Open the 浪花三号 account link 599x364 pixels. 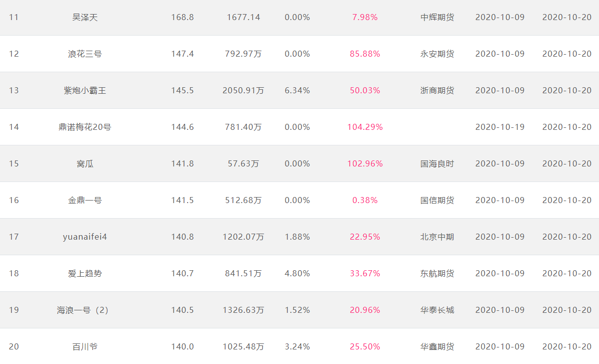point(85,54)
